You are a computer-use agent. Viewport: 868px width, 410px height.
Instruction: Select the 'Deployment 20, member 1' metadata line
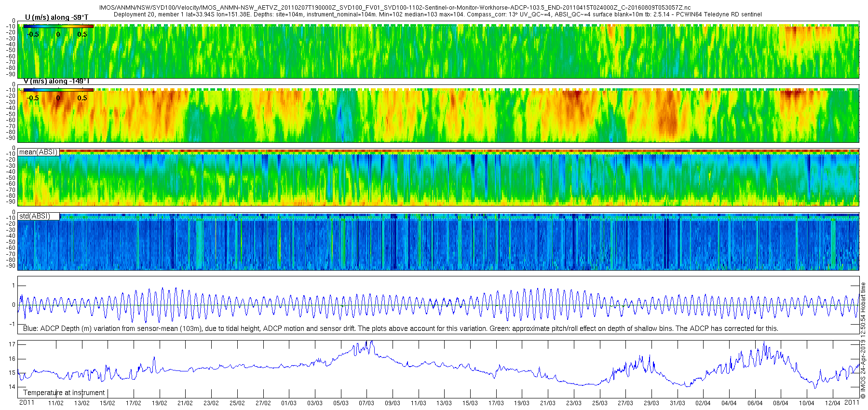point(438,14)
